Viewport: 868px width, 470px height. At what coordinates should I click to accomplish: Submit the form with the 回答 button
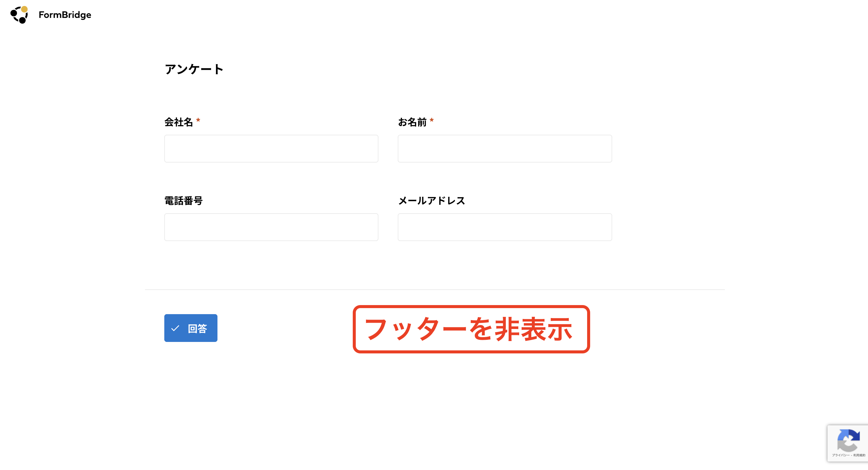pos(191,328)
